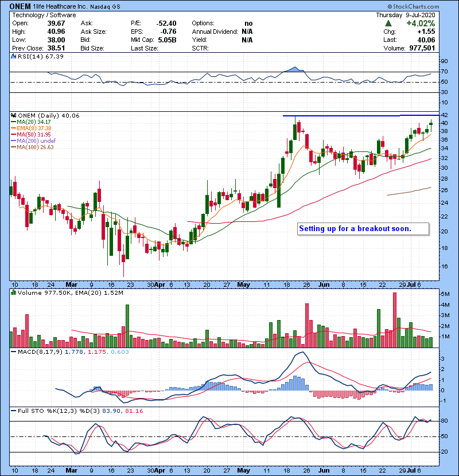Click the MA(50) 31.95 legend entry

point(31,134)
